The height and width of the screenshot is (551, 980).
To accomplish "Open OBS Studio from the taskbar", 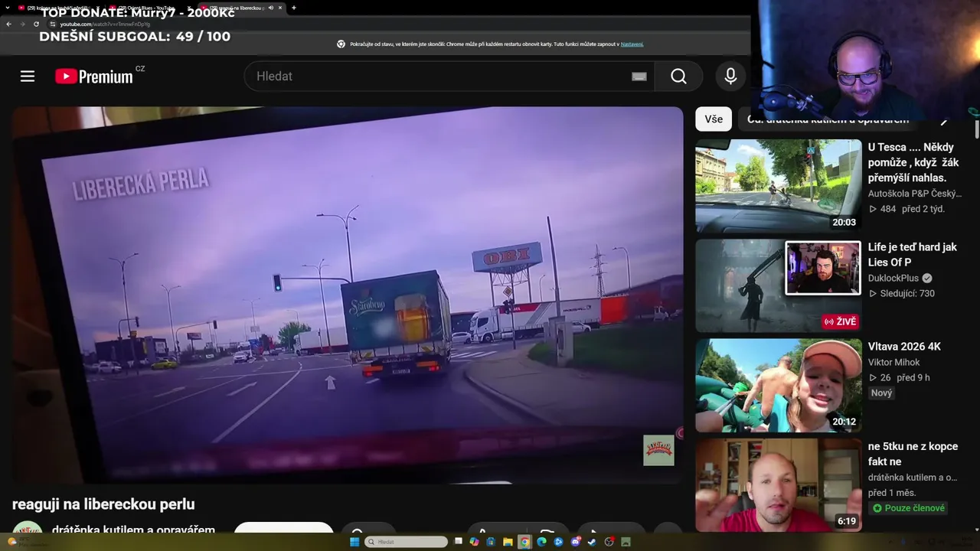I will (x=609, y=542).
